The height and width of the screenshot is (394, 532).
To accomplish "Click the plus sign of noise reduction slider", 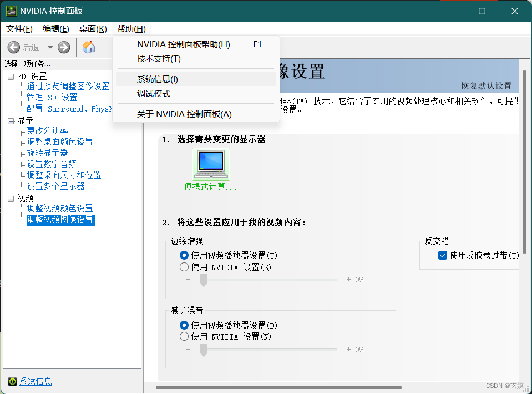I will 348,350.
